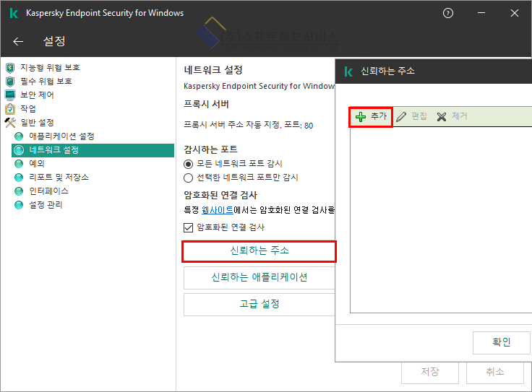Viewport: 532px width, 392px height.
Task: Click the 작업 clipboard icon
Action: coord(10,109)
